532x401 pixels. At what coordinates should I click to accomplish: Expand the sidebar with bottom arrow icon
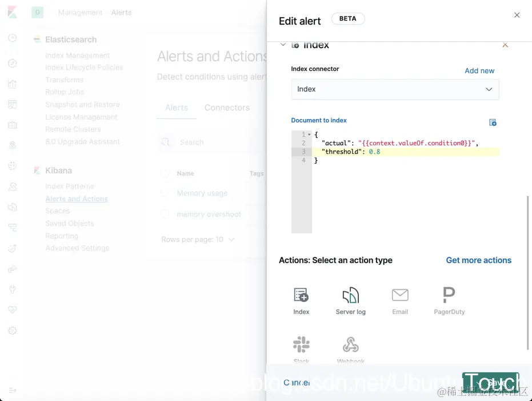(12, 390)
